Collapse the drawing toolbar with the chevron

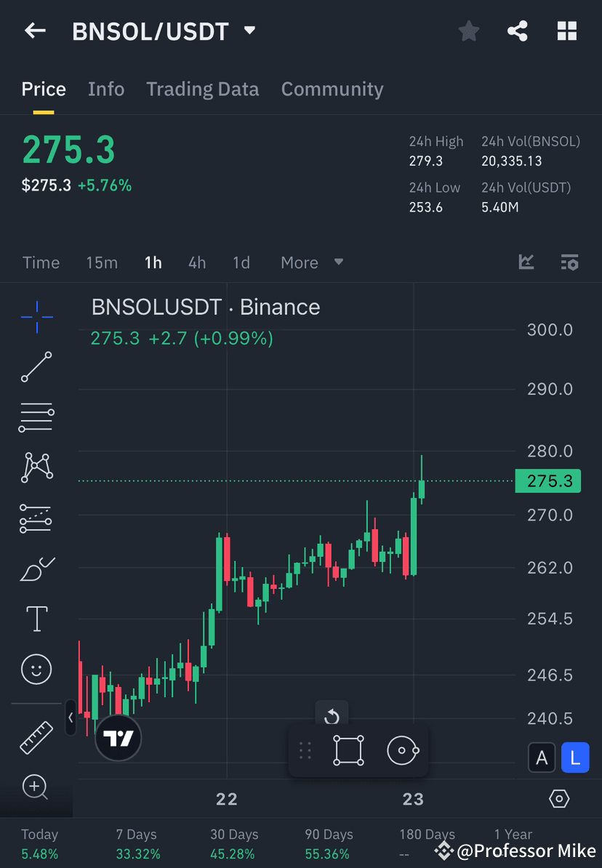(x=70, y=718)
